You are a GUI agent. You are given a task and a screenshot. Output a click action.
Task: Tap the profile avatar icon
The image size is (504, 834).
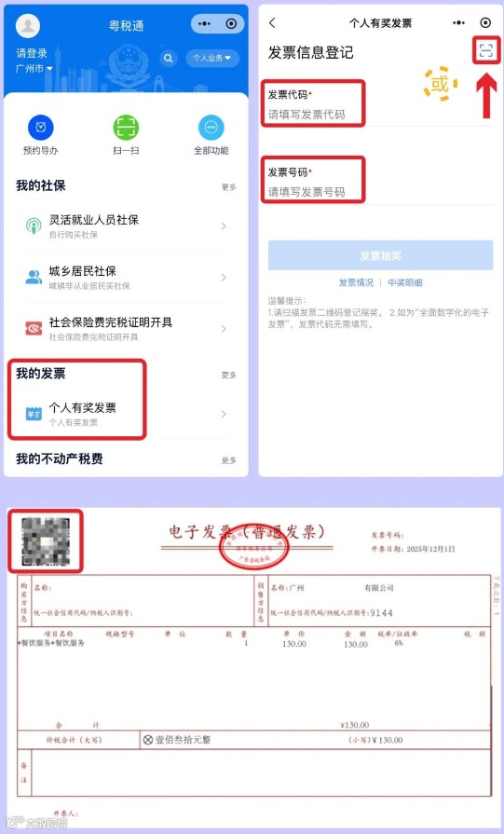(28, 25)
